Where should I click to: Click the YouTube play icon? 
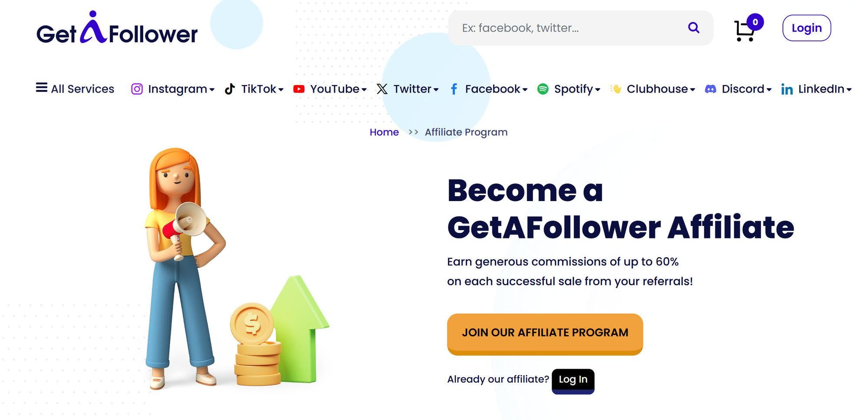(299, 89)
